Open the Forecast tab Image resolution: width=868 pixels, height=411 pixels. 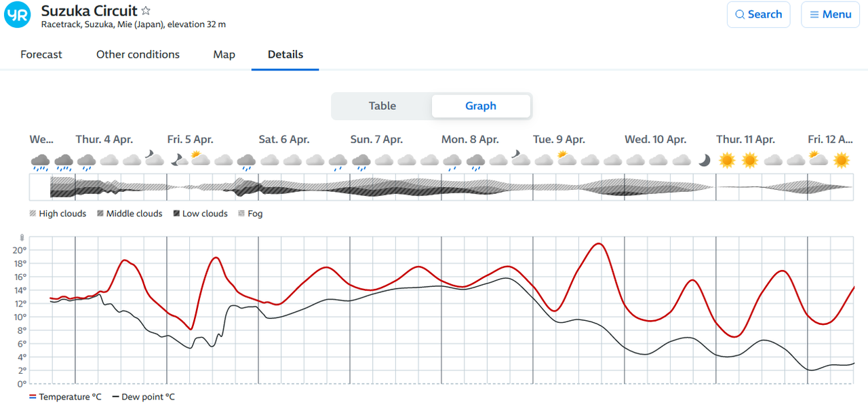pos(41,54)
